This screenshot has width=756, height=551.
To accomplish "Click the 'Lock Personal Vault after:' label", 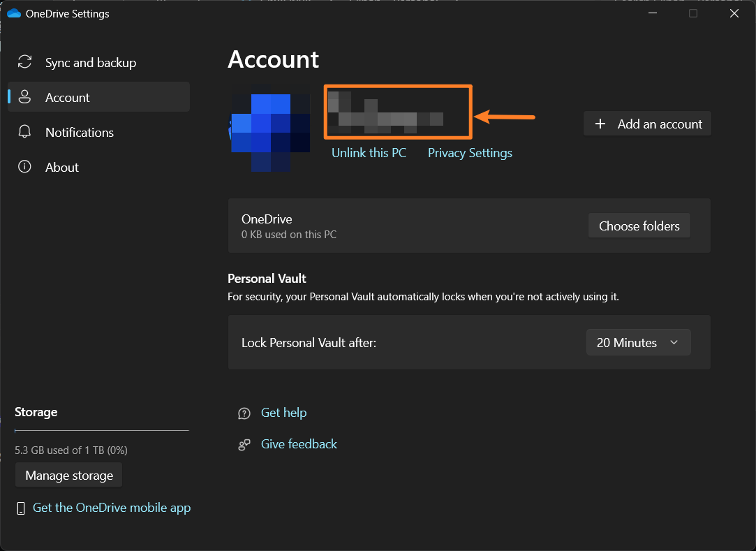I will point(309,343).
